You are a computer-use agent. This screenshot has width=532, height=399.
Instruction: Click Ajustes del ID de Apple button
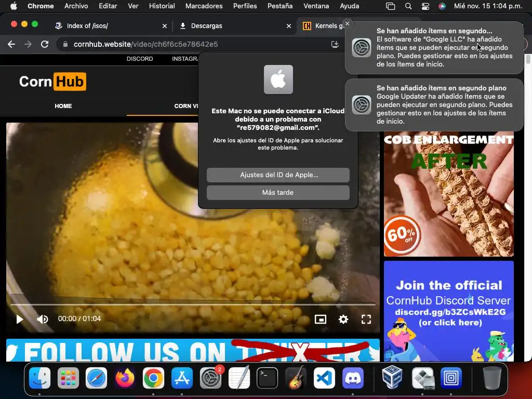278,175
